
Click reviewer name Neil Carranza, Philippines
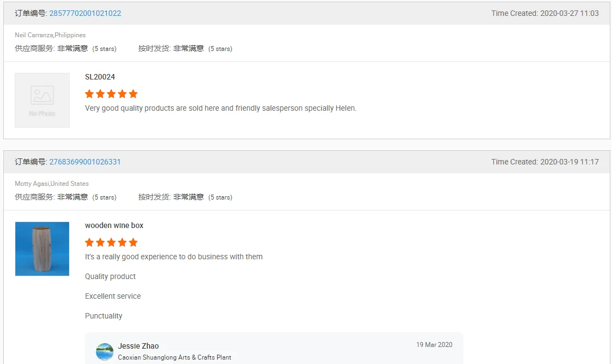coord(50,35)
